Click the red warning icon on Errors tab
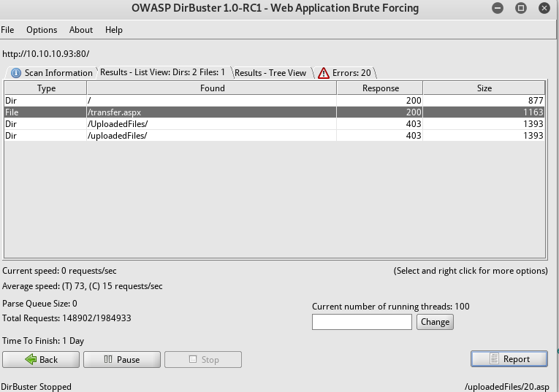The image size is (559, 392). coord(324,73)
